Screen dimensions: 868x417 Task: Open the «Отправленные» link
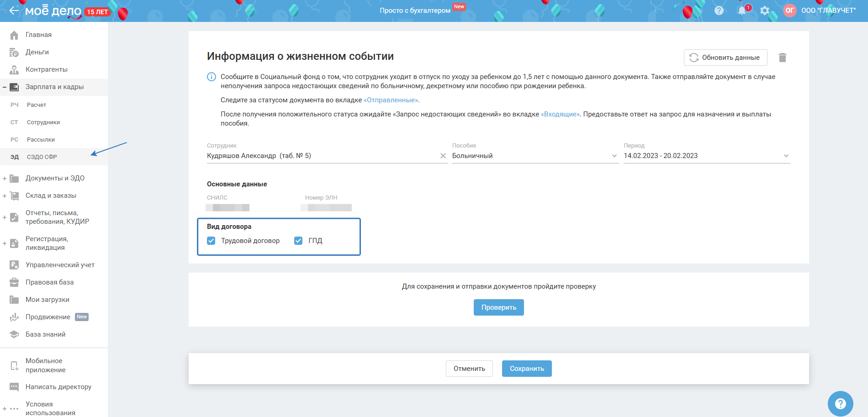[391, 100]
